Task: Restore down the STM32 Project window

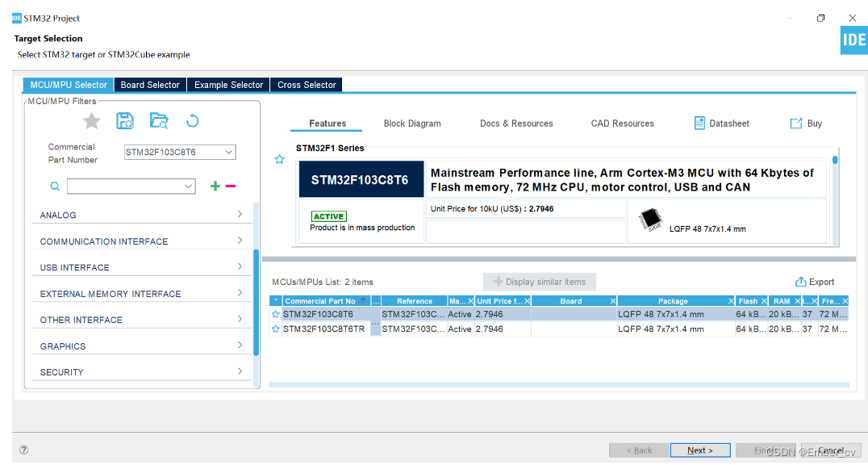Action: [821, 18]
